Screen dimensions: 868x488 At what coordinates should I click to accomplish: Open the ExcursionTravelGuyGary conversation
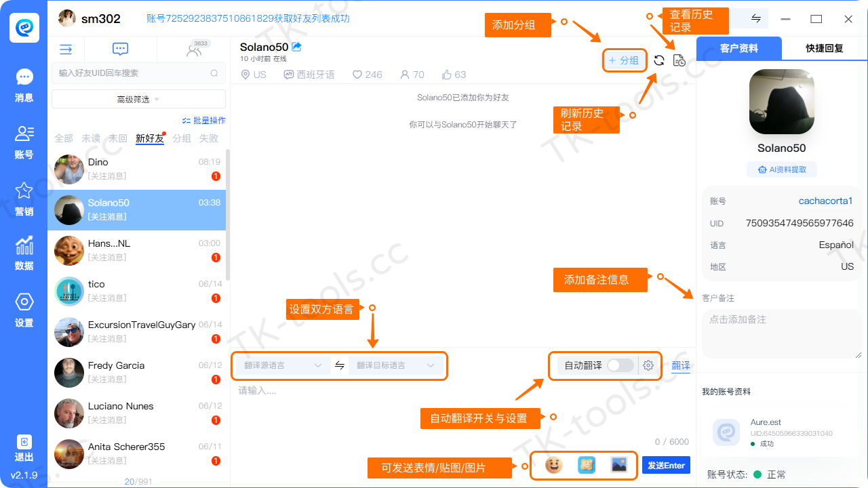pos(137,332)
